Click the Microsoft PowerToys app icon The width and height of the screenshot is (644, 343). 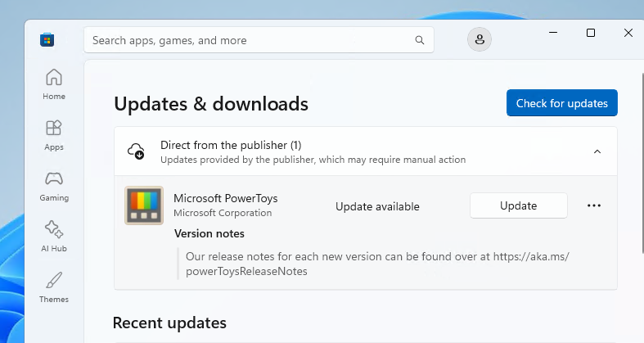[144, 205]
